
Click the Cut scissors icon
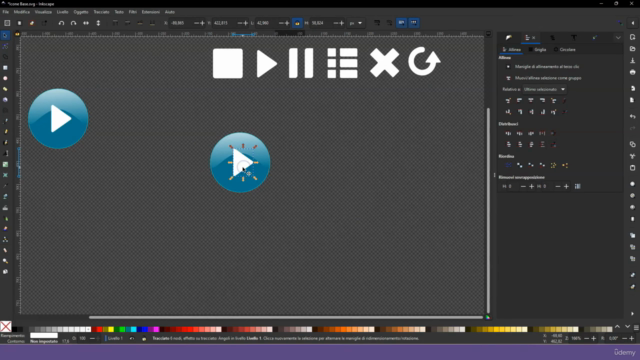click(x=633, y=156)
